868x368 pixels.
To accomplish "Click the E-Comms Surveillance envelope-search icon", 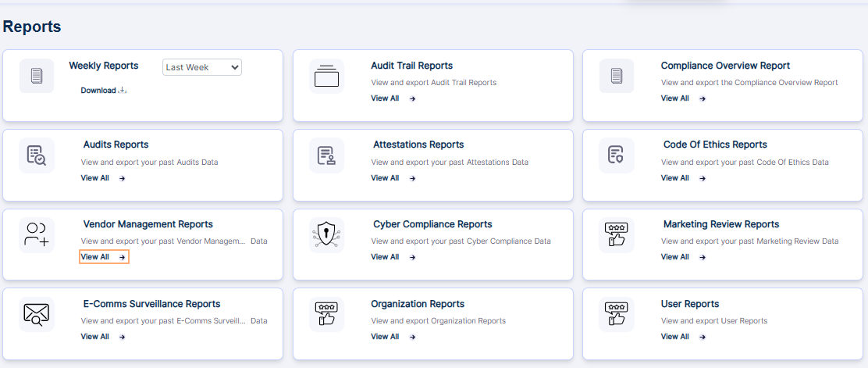I will (37, 314).
